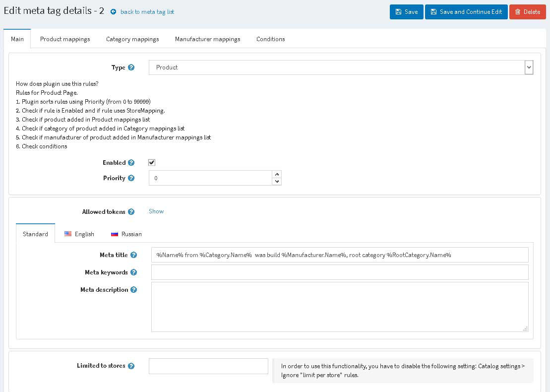Open the Type dropdown showing Product
This screenshot has width=550, height=392.
pyautogui.click(x=341, y=67)
